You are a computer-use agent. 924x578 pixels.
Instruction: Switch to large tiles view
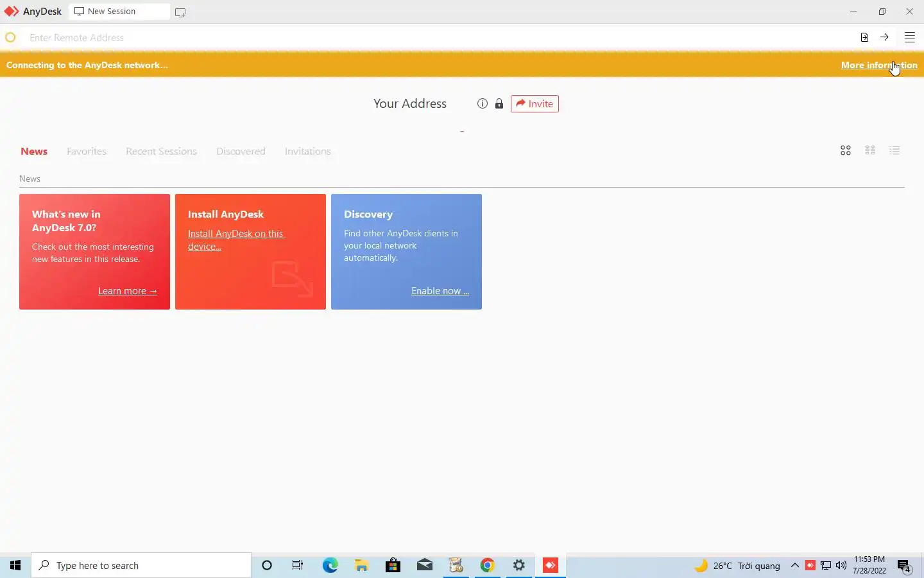[846, 150]
